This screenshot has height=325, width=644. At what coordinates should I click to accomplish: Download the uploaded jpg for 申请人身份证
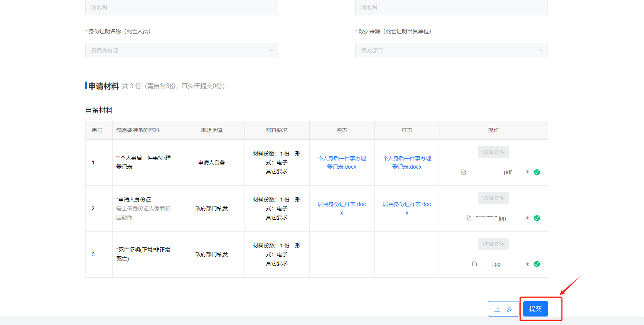click(x=527, y=218)
